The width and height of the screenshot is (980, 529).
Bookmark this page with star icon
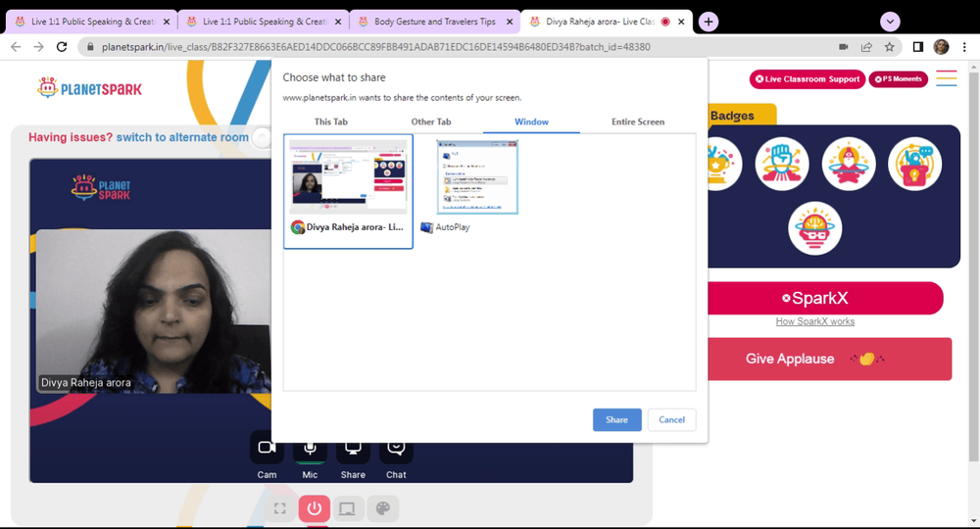point(890,47)
